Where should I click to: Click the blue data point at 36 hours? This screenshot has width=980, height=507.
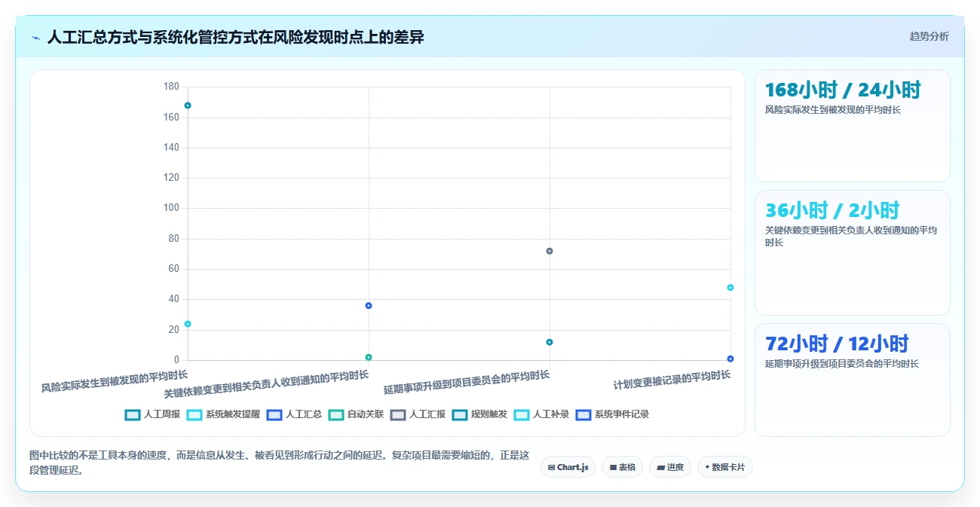click(369, 306)
